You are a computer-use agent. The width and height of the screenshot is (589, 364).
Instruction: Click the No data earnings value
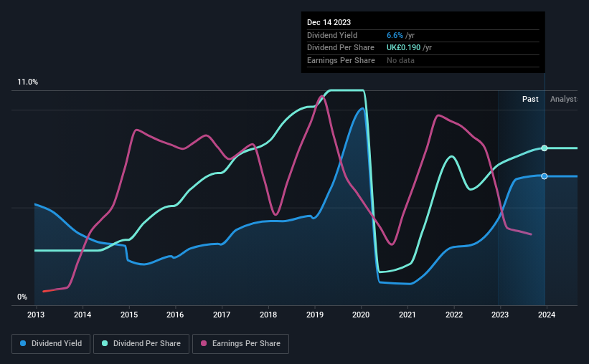coord(400,60)
